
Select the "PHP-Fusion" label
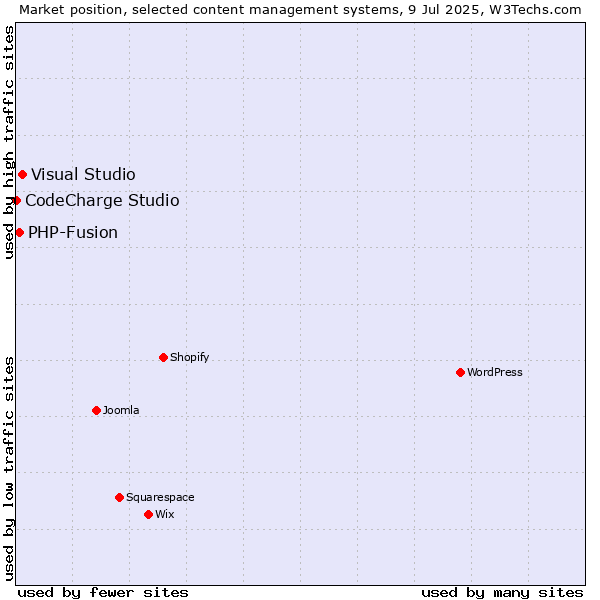point(73,233)
